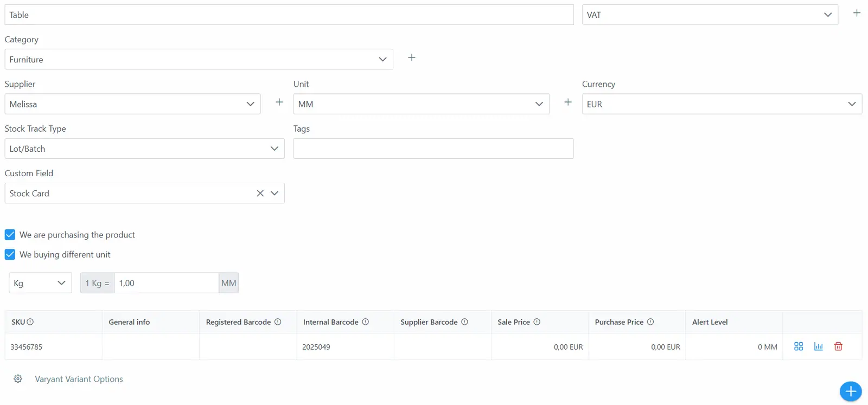Show the Supplier Barcode info icon

coord(465,322)
